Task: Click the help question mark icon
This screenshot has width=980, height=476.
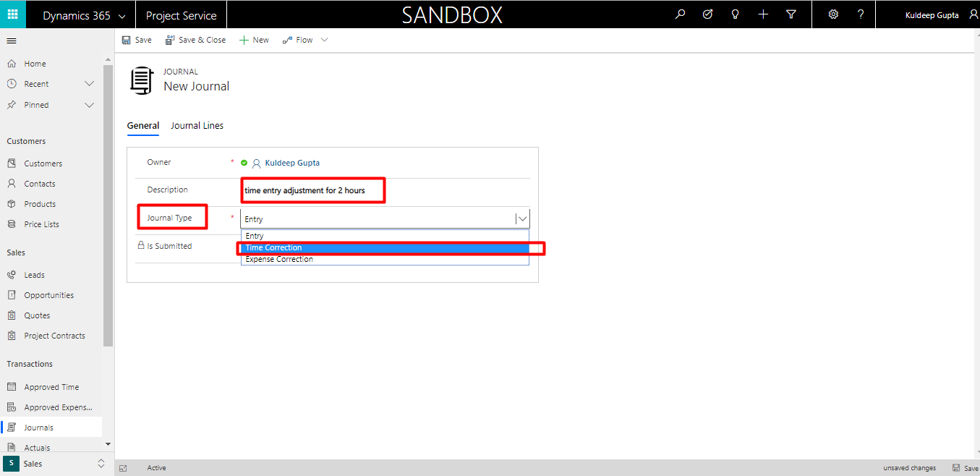Action: point(861,14)
